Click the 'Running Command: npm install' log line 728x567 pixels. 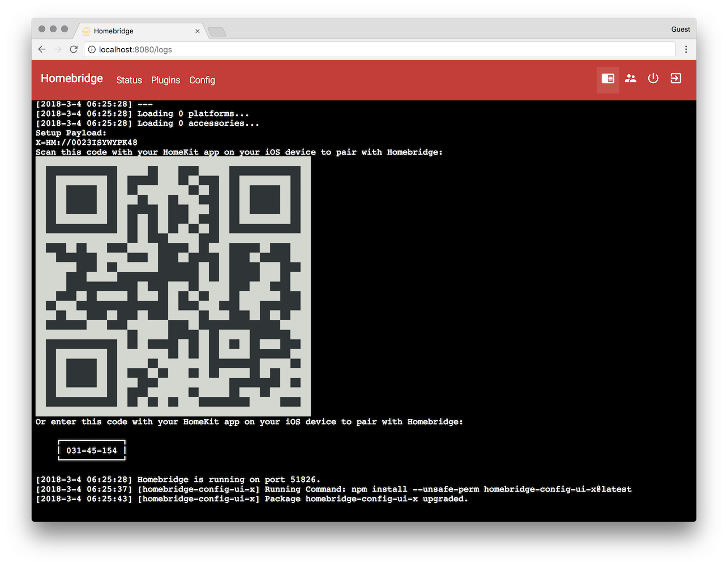[x=333, y=489]
